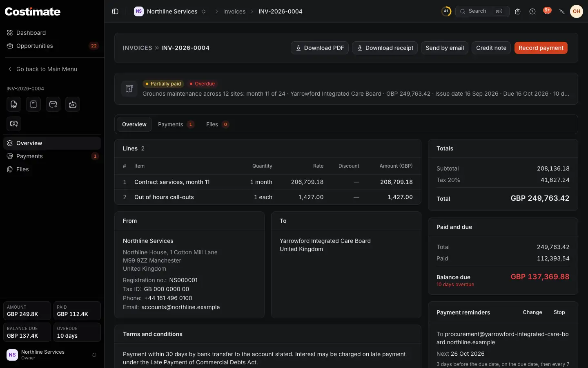588x368 pixels.
Task: Open the Northline Services workspace switcher
Action: pos(170,11)
